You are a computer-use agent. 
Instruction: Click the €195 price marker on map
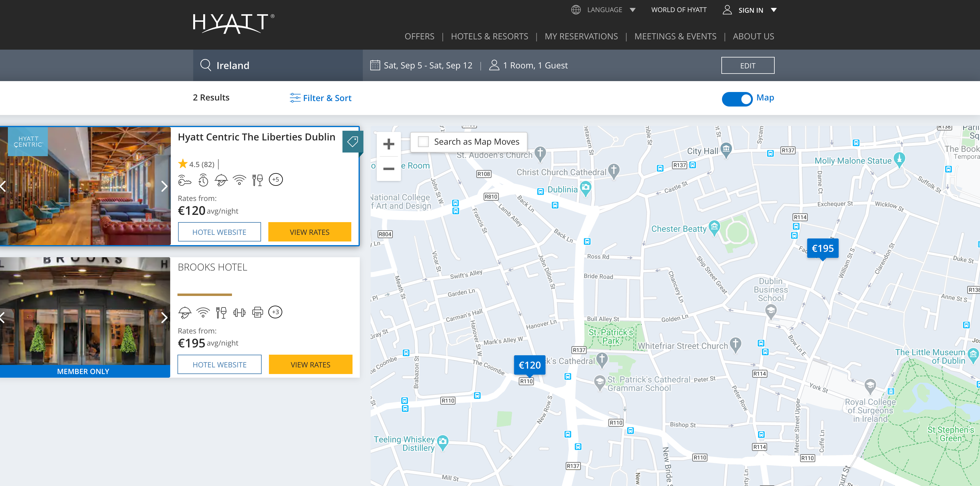(823, 248)
